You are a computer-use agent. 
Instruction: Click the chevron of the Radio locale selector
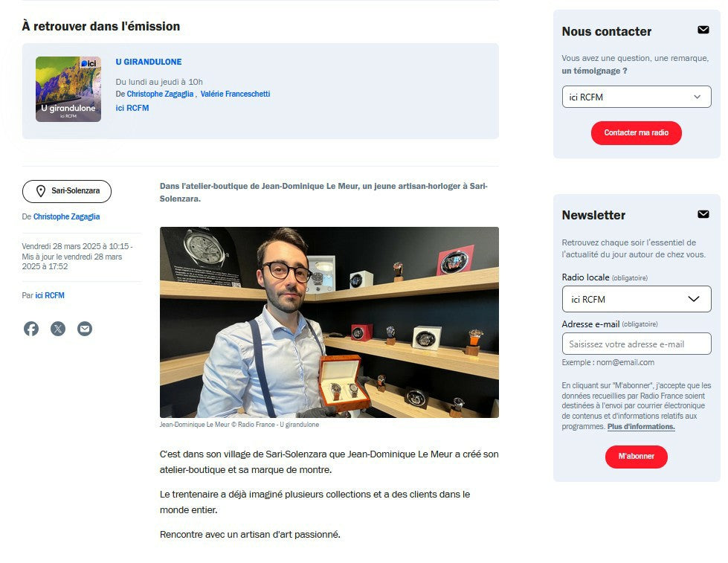click(x=694, y=299)
